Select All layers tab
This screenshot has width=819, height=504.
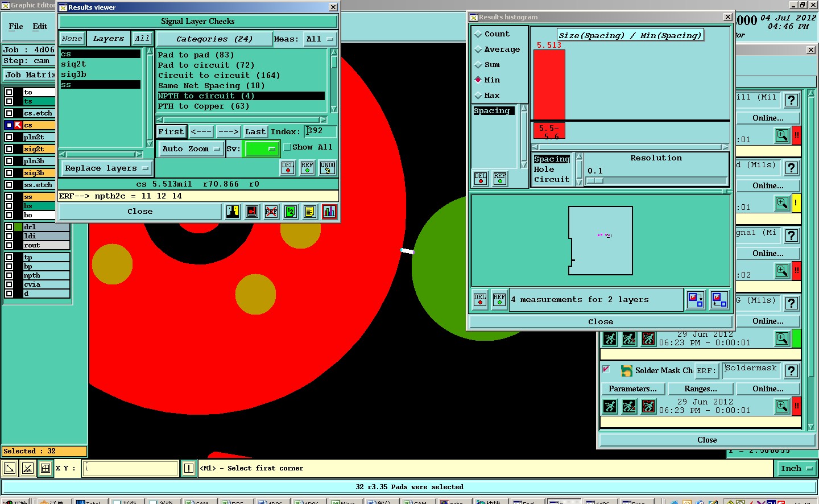pos(142,39)
